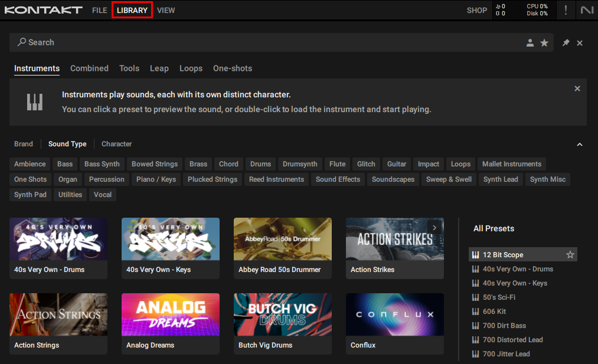Viewport: 598px width, 364px height.
Task: Select the 606 Kit preset icon
Action: (x=475, y=311)
